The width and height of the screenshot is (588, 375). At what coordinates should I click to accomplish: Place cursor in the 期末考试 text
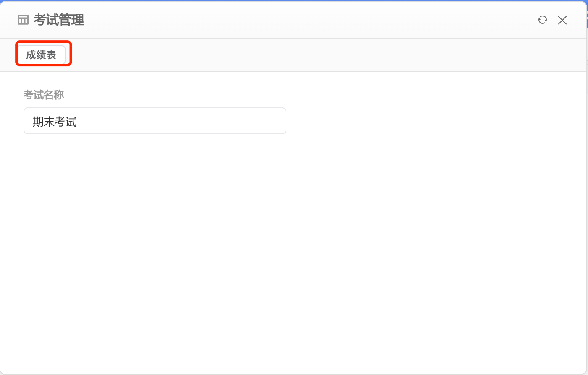[55, 122]
